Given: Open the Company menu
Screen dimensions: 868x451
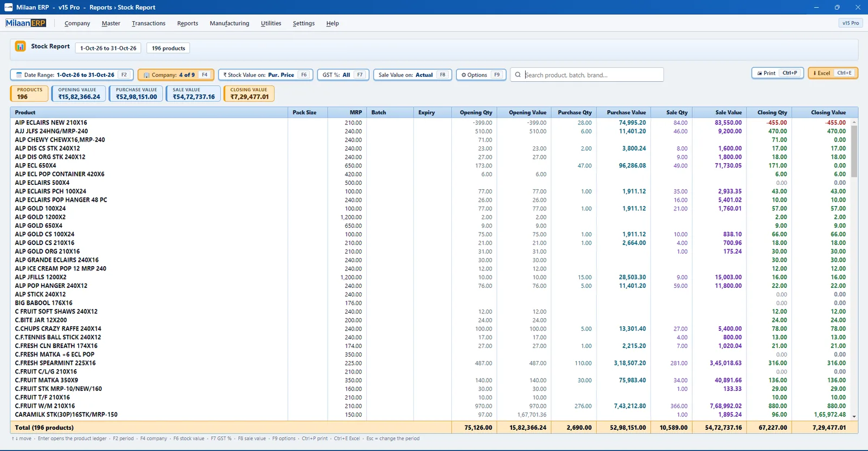Looking at the screenshot, I should [77, 23].
